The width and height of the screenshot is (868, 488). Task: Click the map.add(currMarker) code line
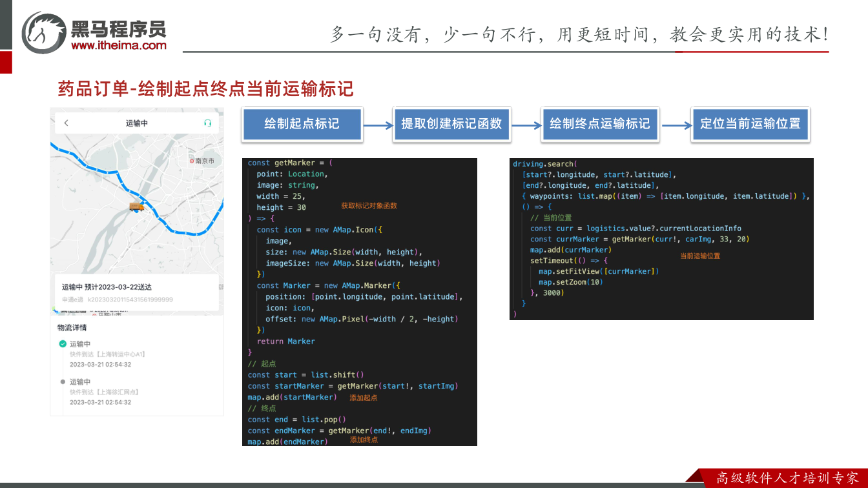(571, 250)
